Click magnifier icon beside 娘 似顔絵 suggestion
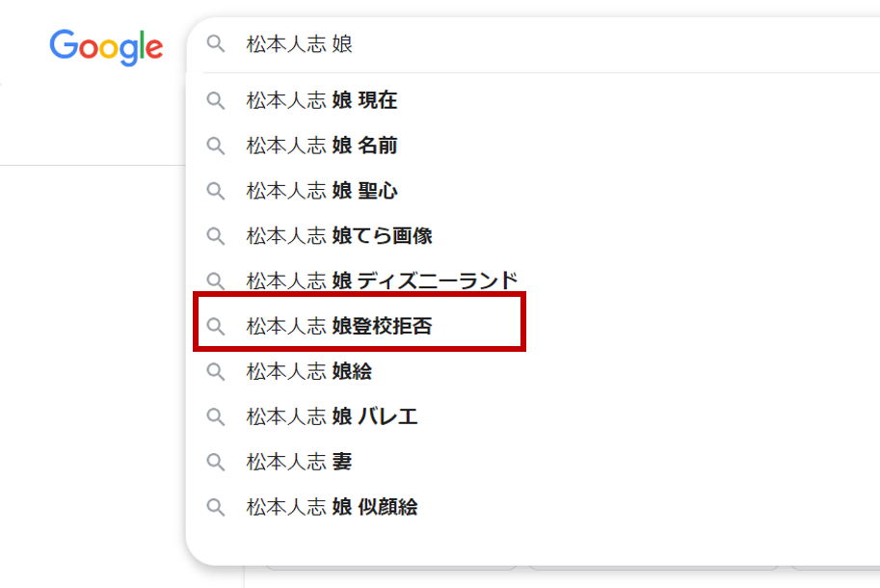The width and height of the screenshot is (880, 588). tap(216, 507)
